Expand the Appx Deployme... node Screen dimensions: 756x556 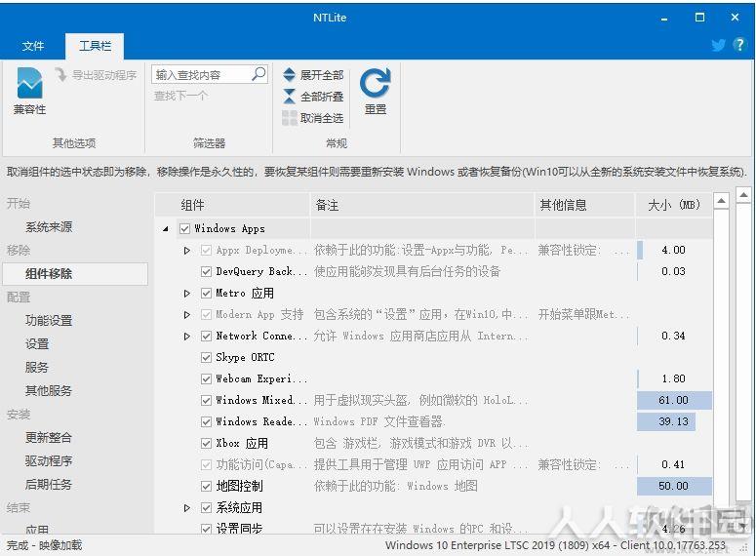click(x=187, y=251)
